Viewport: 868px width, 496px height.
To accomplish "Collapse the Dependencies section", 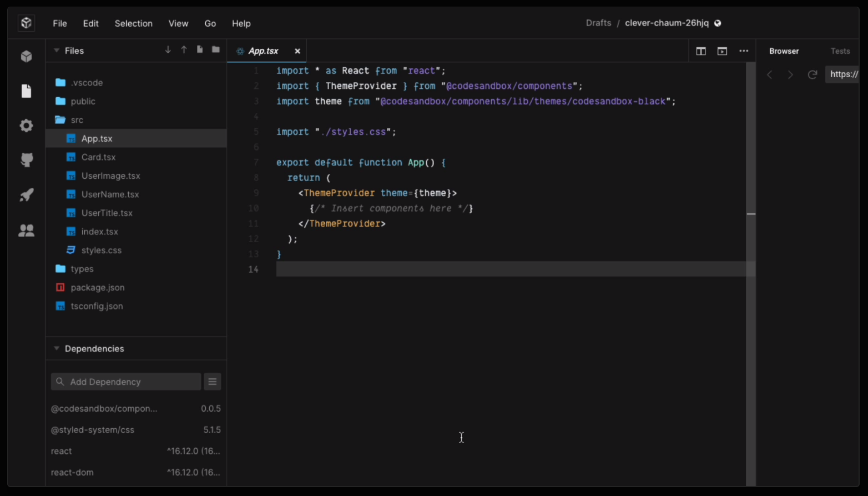I will [x=57, y=348].
